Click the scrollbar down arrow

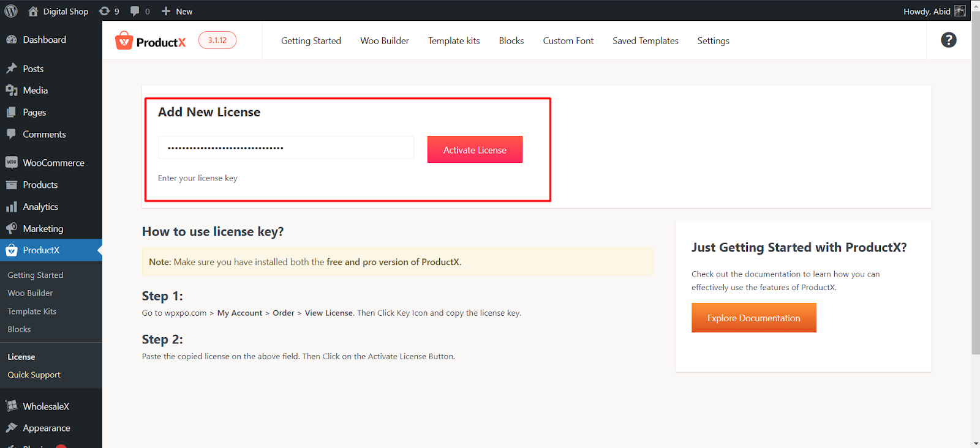(976, 443)
